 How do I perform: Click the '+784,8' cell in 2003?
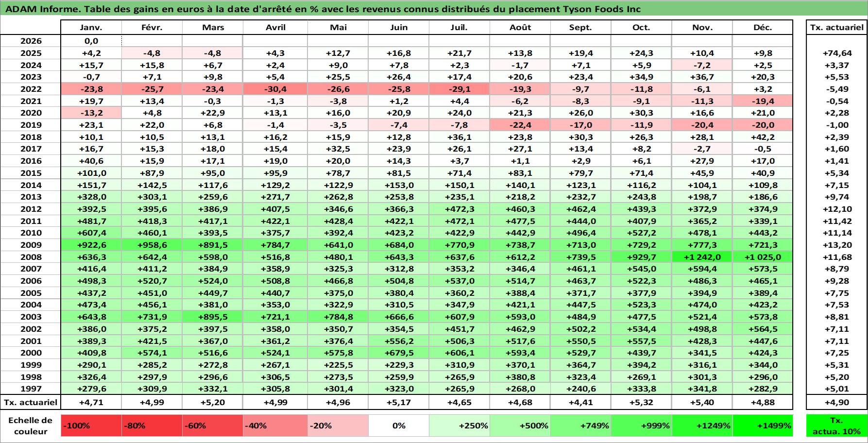click(x=338, y=317)
